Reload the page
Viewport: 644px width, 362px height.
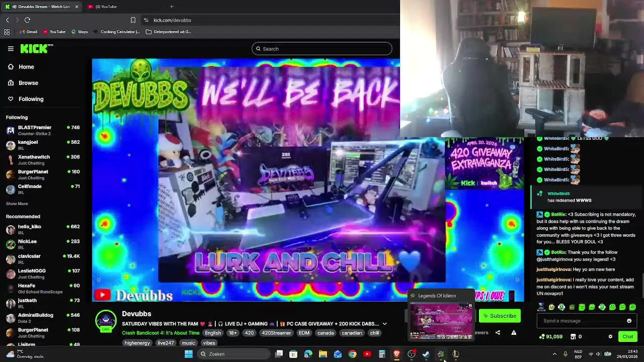[27, 20]
